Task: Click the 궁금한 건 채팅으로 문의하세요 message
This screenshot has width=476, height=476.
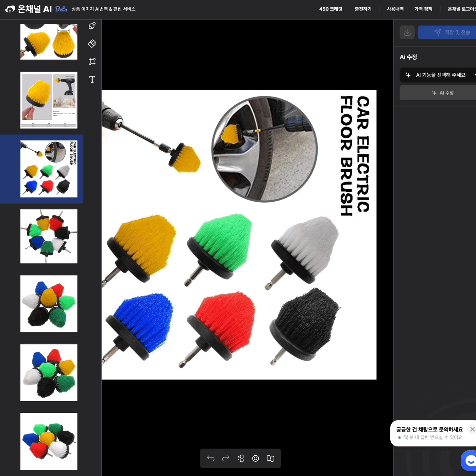Action: point(430,429)
